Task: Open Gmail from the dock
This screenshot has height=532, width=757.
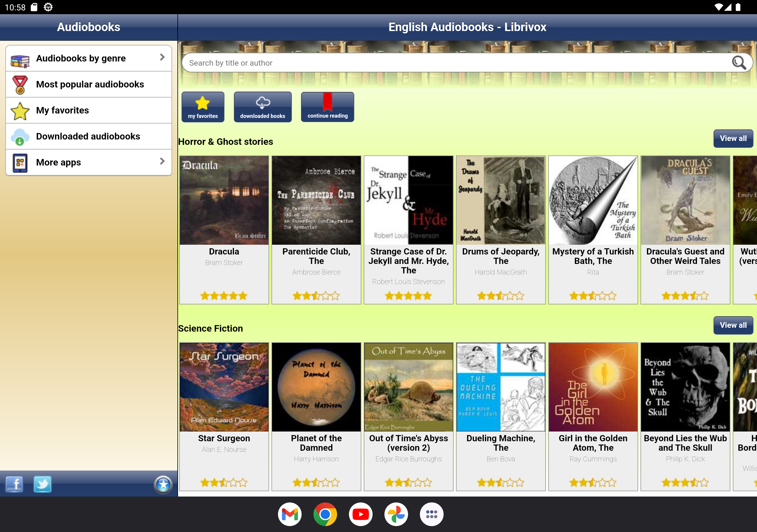Action: click(289, 514)
